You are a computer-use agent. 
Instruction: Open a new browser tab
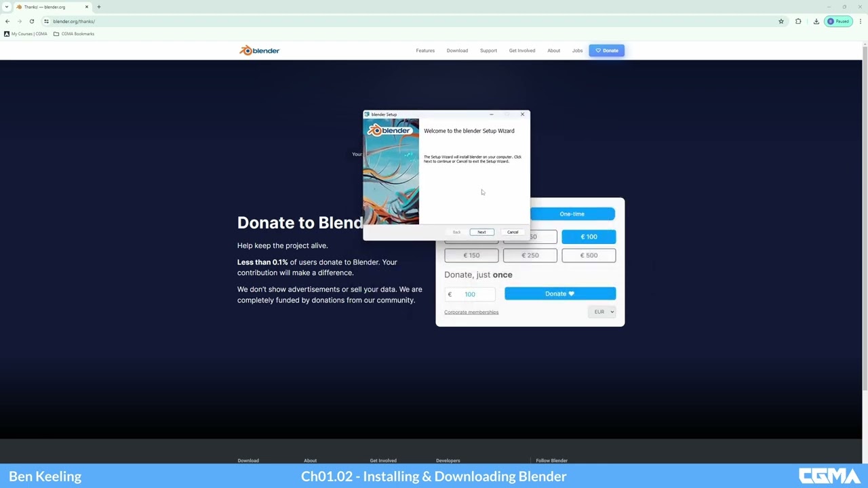pos(98,7)
